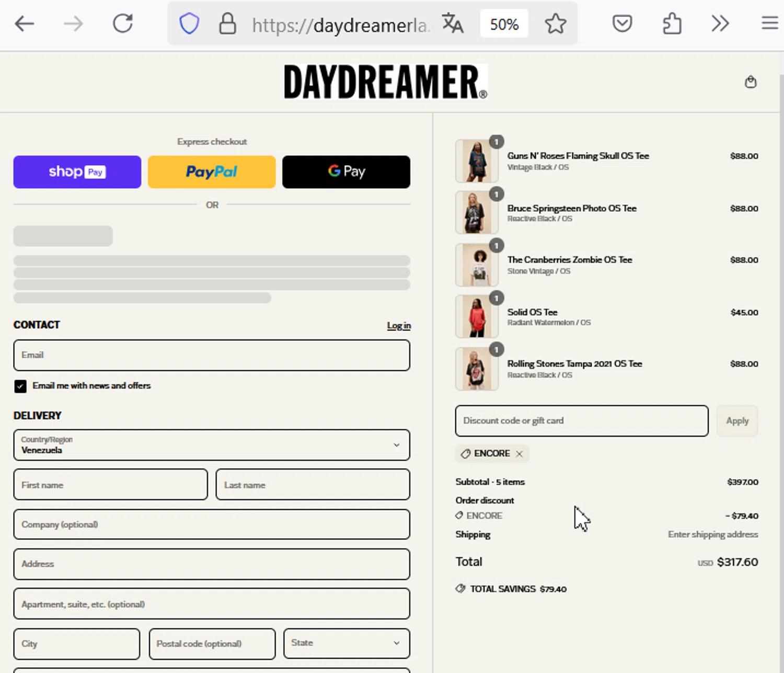
Task: Click the TOTAL SAVINGS tag icon
Action: (460, 589)
